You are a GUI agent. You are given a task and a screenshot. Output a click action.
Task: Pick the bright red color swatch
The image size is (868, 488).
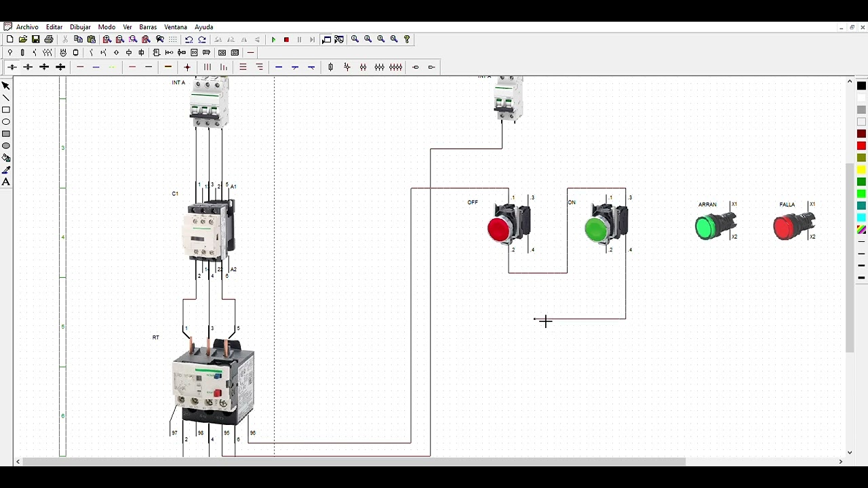pos(861,146)
